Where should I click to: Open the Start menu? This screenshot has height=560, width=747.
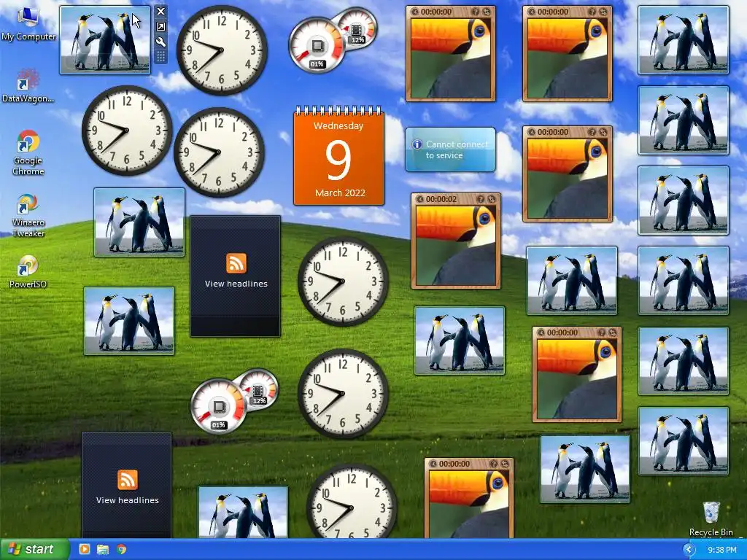tap(35, 550)
